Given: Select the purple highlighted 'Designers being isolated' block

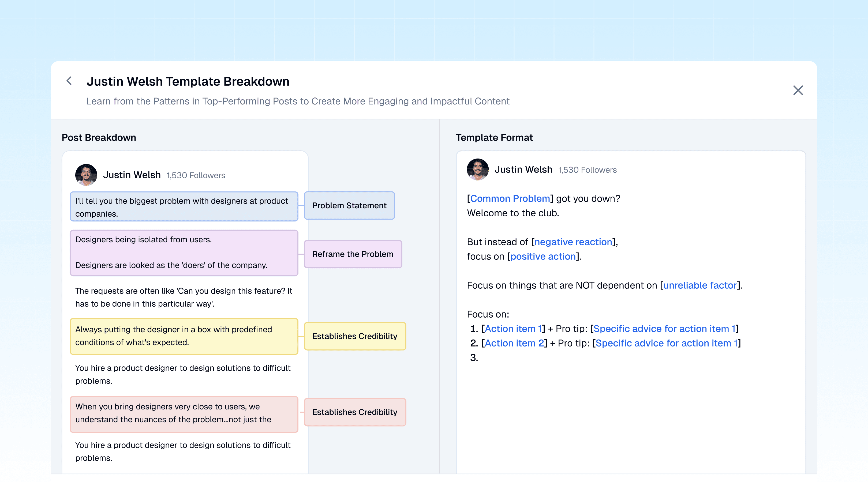Looking at the screenshot, I should tap(184, 253).
